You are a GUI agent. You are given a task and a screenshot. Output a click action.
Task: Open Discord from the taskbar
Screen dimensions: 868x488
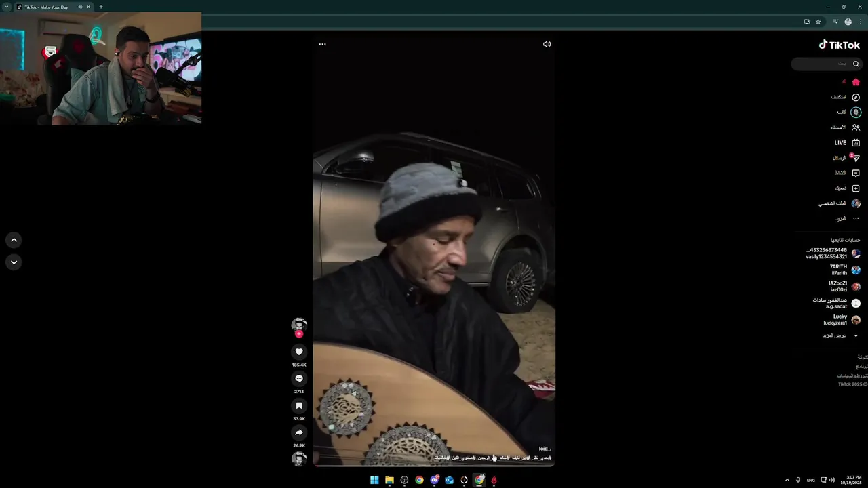click(x=435, y=480)
